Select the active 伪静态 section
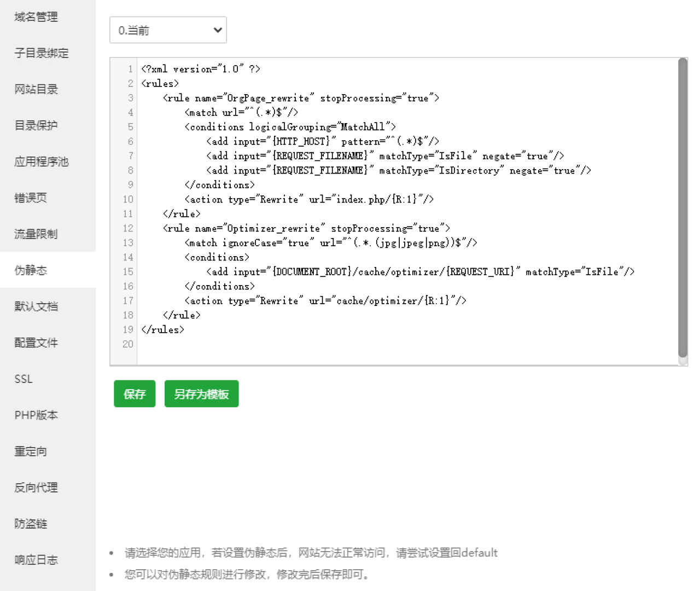The width and height of the screenshot is (700, 591). pyautogui.click(x=30, y=270)
